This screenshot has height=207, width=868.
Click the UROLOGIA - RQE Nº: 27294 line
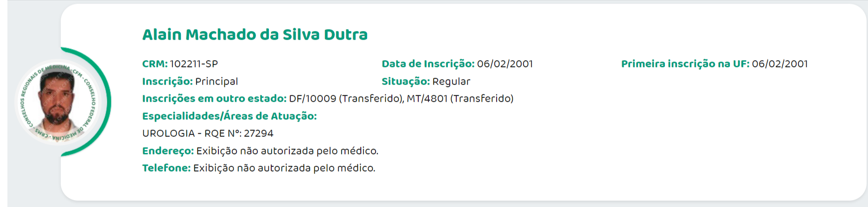pyautogui.click(x=208, y=133)
